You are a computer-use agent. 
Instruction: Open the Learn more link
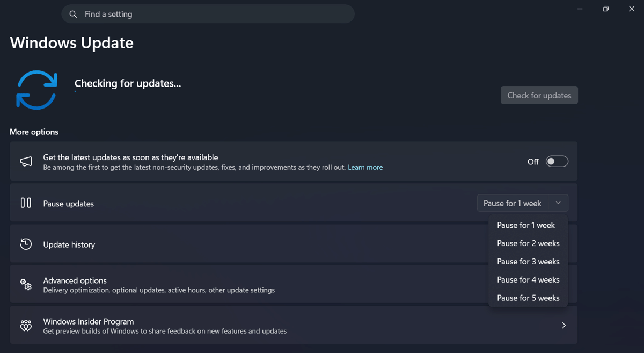pos(365,168)
